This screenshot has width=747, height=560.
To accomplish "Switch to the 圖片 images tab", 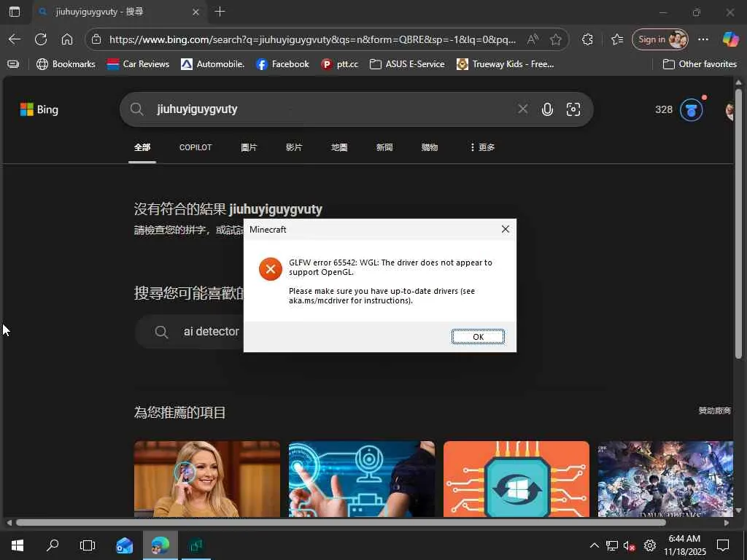I will point(249,147).
